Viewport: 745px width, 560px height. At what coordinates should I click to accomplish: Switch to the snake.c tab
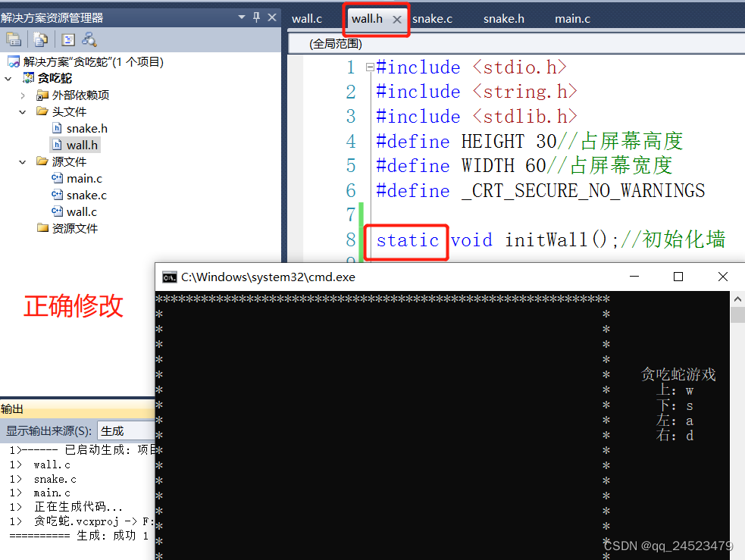tap(433, 19)
